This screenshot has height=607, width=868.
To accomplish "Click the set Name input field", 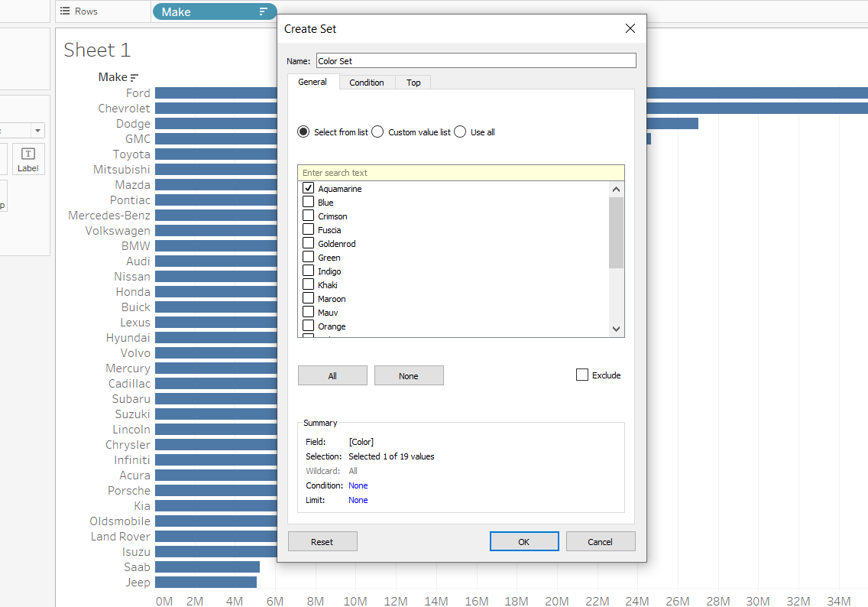I will click(476, 61).
